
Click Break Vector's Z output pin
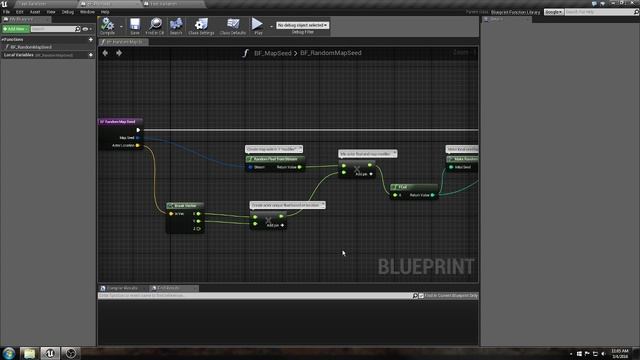(x=198, y=229)
